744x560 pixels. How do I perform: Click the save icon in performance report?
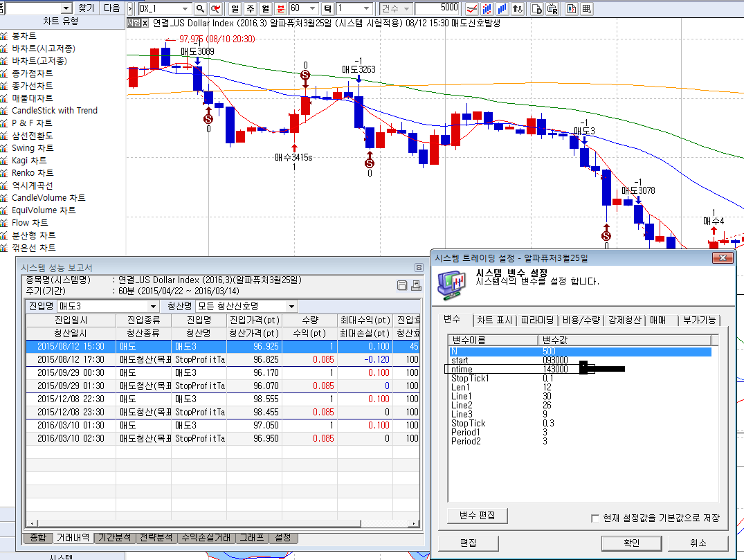(x=402, y=285)
